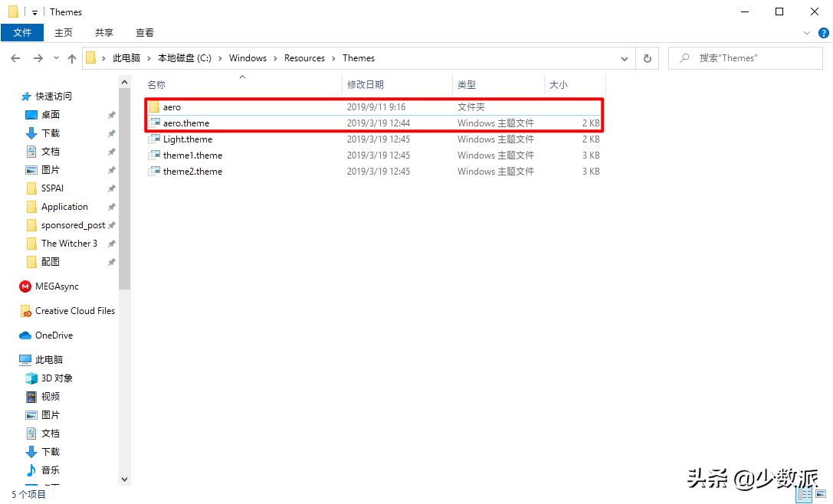Switch to details view
This screenshot has height=504, width=833.
point(803,494)
